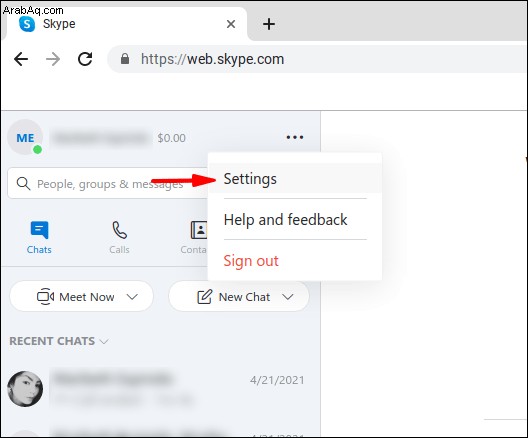Click the browser forward arrow
528x438 pixels.
coord(53,59)
